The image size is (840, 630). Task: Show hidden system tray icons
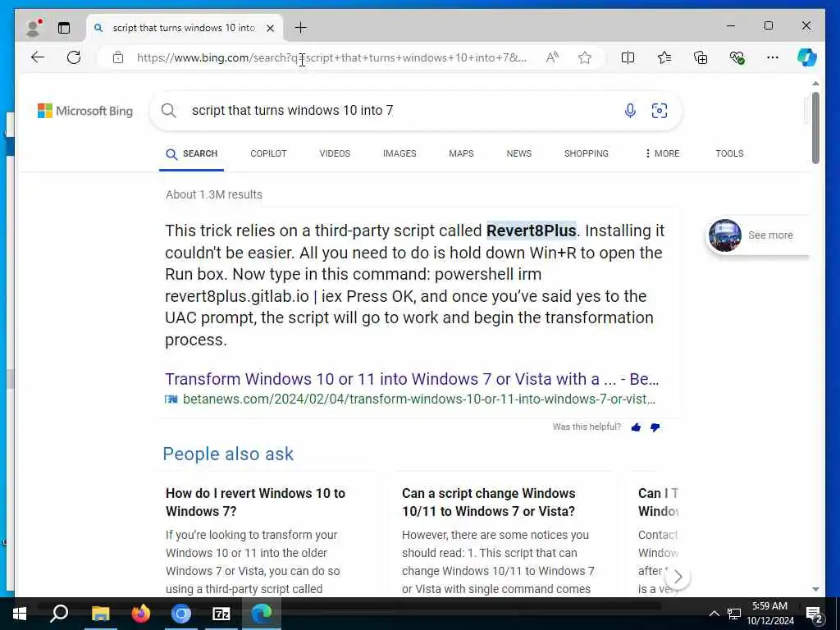point(714,614)
